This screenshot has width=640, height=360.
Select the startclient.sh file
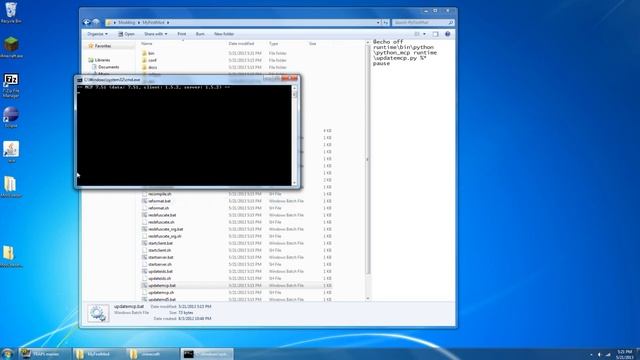[160, 250]
